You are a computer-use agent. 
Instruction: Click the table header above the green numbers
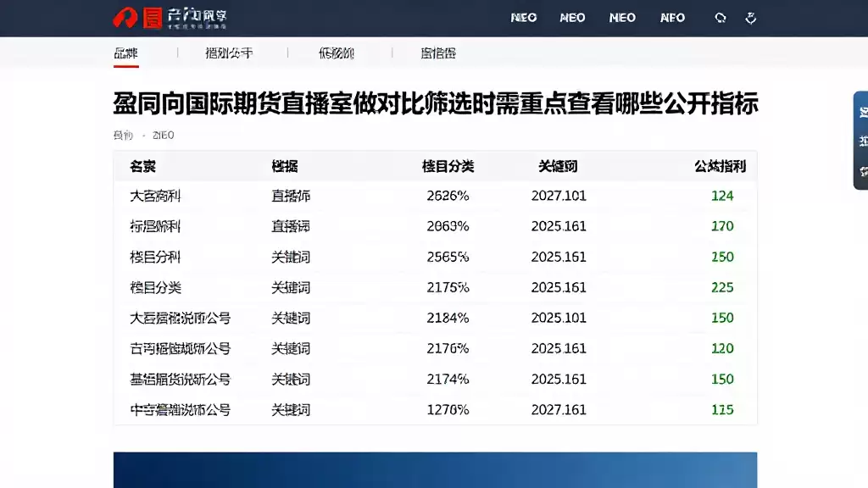pyautogui.click(x=721, y=167)
